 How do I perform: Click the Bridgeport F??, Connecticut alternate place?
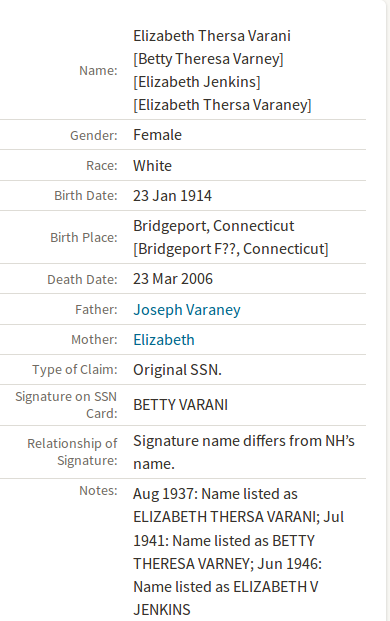[x=231, y=249]
